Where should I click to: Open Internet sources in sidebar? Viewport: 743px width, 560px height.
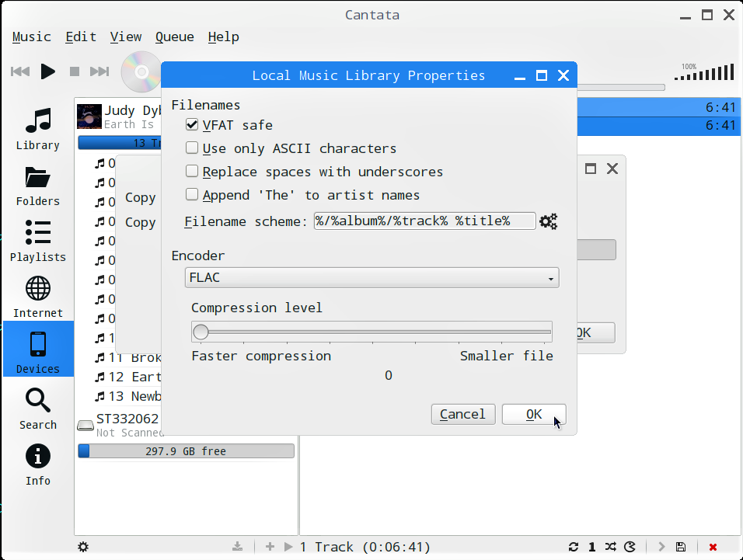click(x=38, y=297)
